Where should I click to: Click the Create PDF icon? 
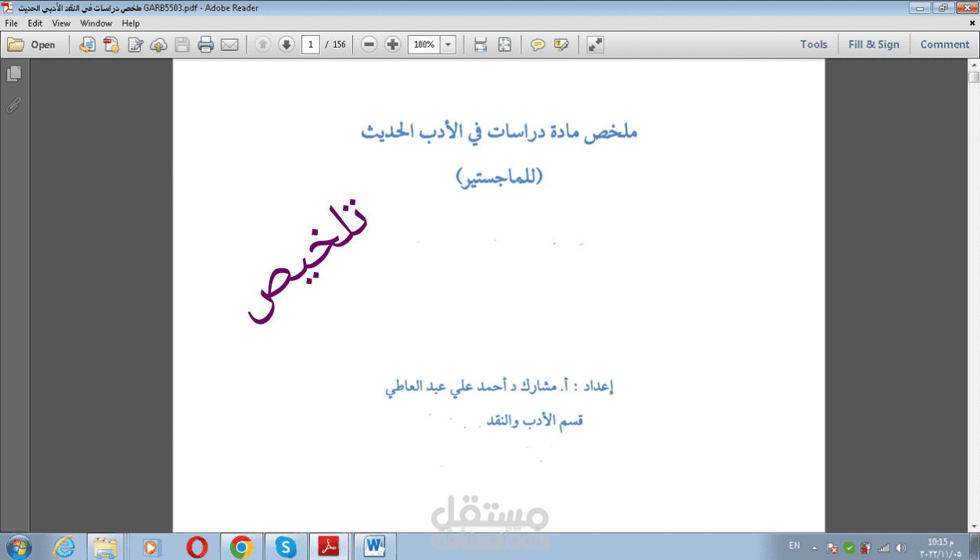111,45
